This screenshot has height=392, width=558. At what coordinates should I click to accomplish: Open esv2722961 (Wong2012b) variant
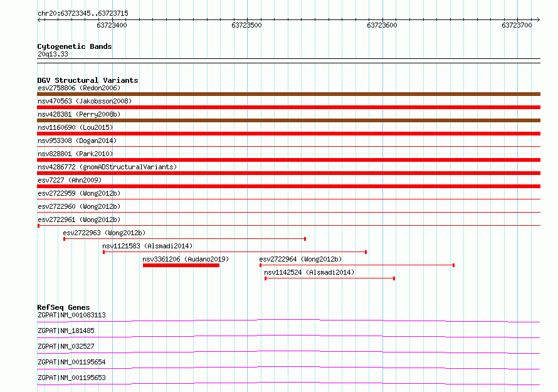[79, 220]
